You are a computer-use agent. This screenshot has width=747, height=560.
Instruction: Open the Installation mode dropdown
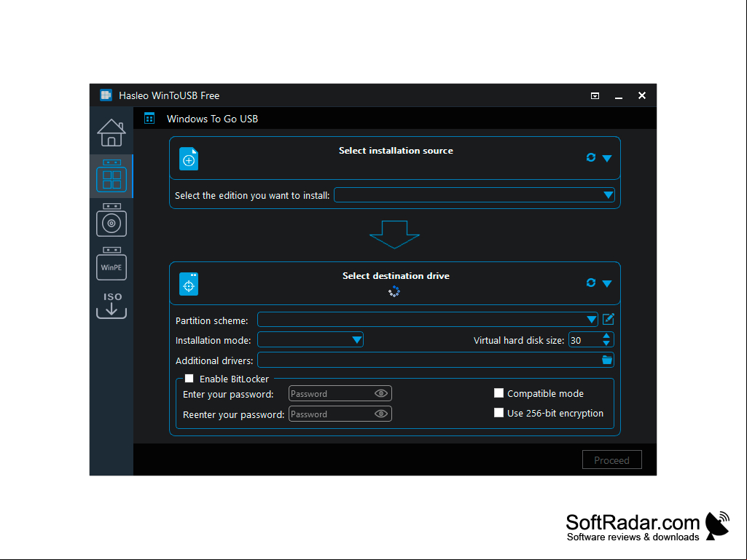[310, 339]
